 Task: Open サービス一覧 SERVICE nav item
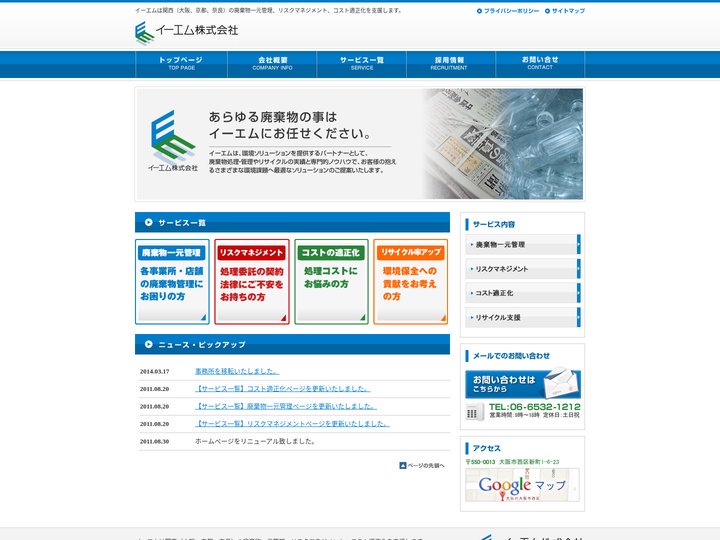[362, 63]
